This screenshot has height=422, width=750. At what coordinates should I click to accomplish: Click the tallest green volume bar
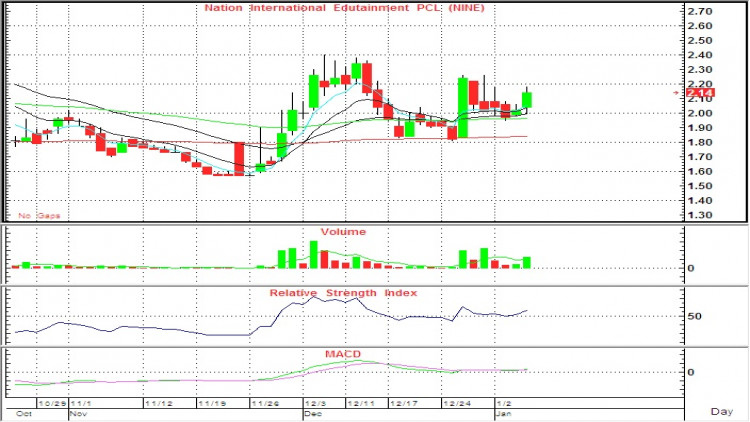(x=313, y=254)
